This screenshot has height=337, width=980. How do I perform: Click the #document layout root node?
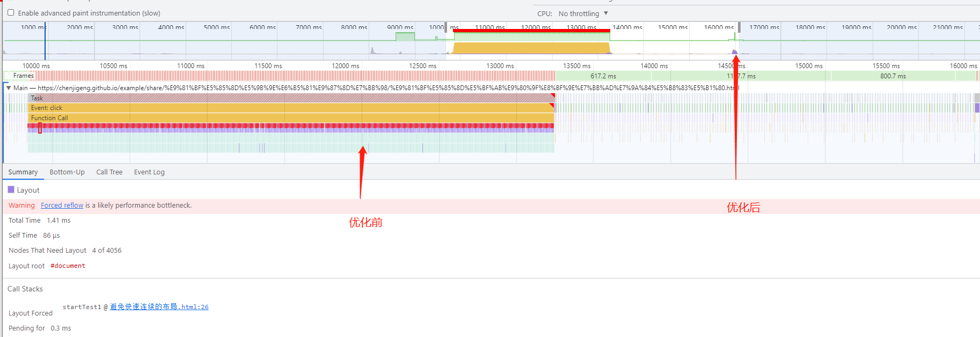point(68,266)
